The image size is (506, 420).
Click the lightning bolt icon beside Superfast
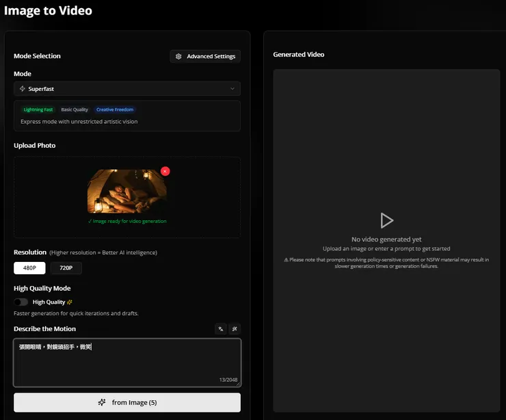23,88
